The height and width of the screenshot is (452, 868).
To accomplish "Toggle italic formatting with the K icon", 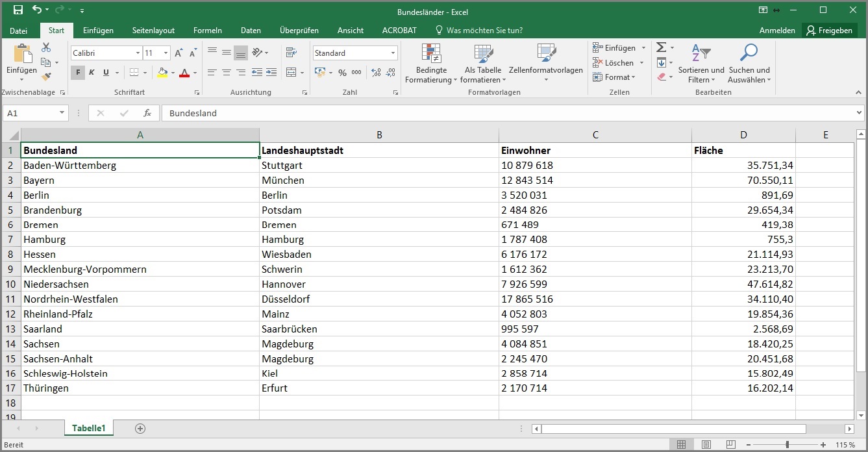I will pos(91,72).
